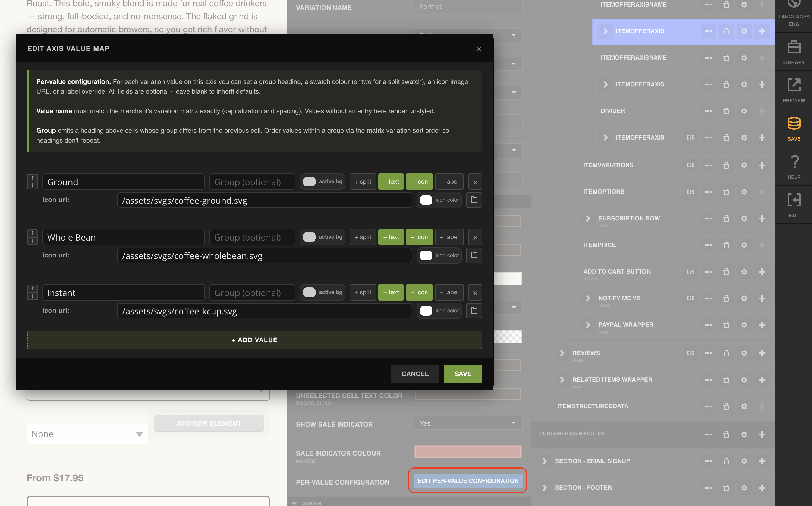Expand the REVIEWS panel node
This screenshot has width=812, height=506.
pos(562,353)
